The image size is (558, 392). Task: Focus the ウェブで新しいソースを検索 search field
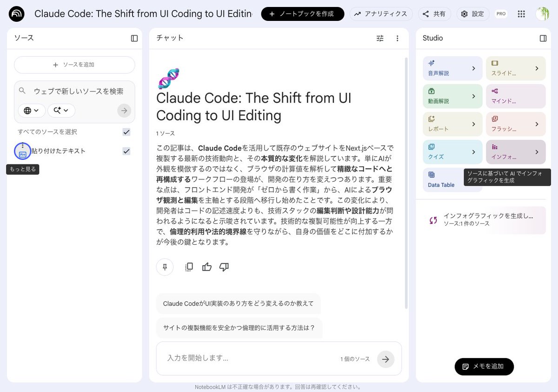[x=79, y=91]
